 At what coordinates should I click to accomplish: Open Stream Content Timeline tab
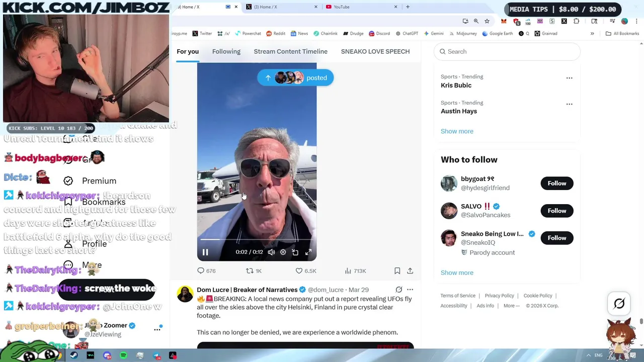(290, 51)
